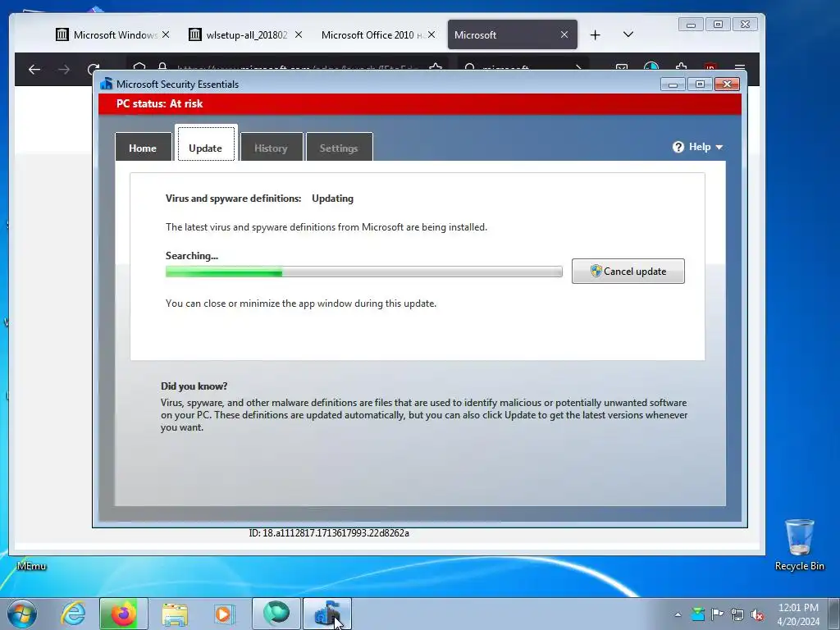
Task: Open Action Center flag icon
Action: pyautogui.click(x=717, y=614)
